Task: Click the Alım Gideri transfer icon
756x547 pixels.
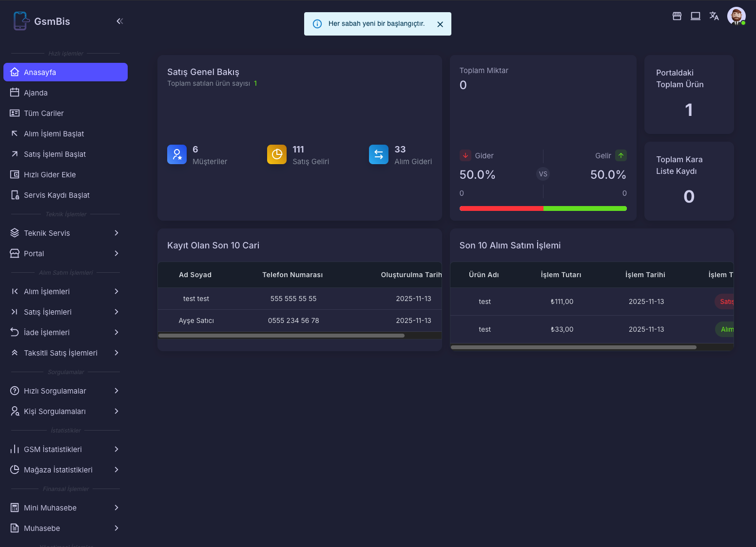Action: [x=379, y=154]
